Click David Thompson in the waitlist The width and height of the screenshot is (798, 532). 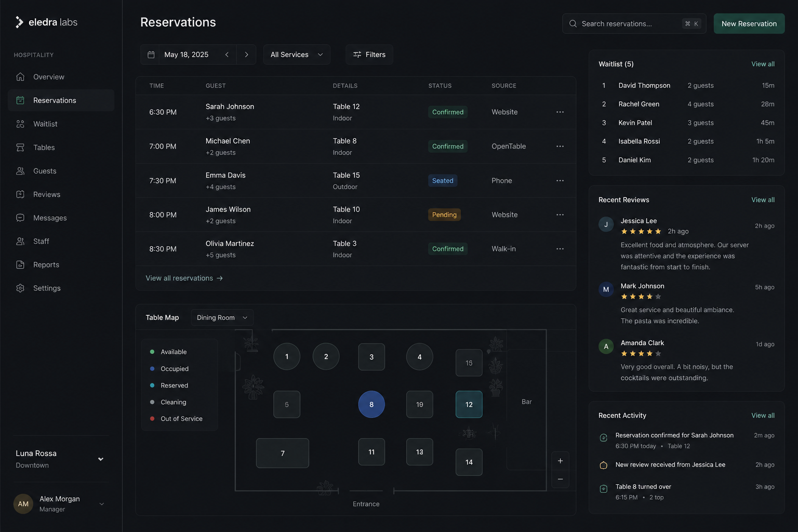644,85
